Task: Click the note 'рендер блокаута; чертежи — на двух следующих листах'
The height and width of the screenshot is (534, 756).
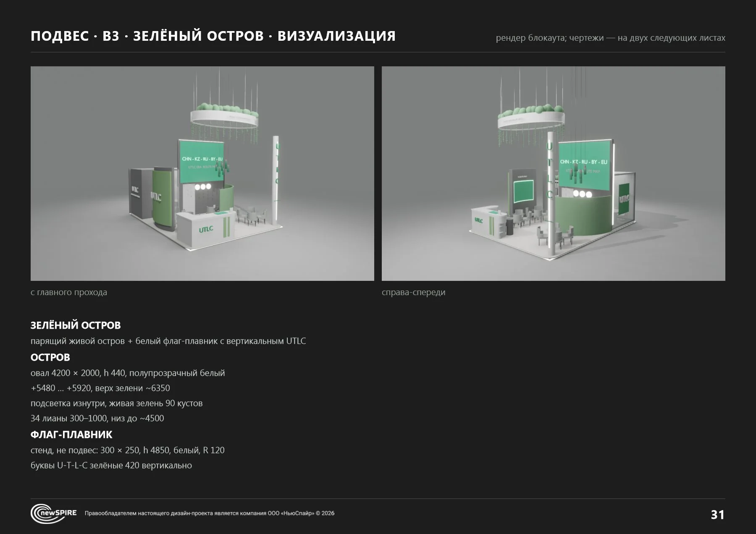Action: tap(610, 38)
